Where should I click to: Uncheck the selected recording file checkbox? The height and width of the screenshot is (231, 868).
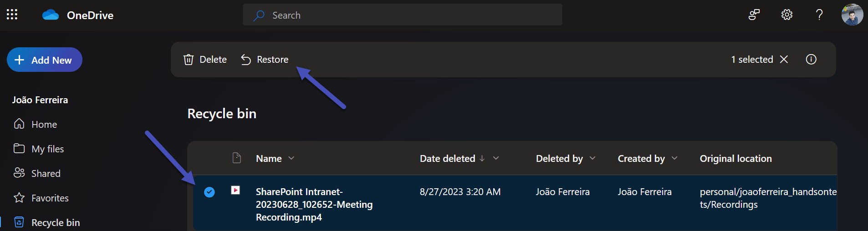pos(209,192)
